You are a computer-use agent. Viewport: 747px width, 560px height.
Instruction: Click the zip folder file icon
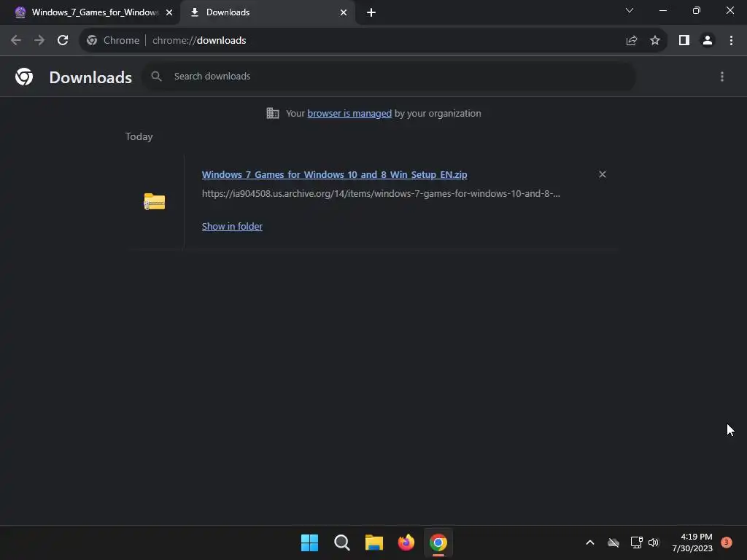[x=155, y=201]
